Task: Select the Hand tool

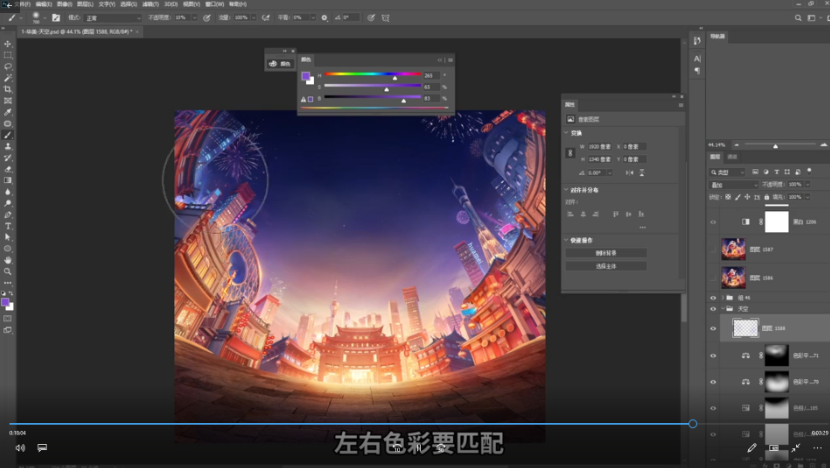Action: 7,260
